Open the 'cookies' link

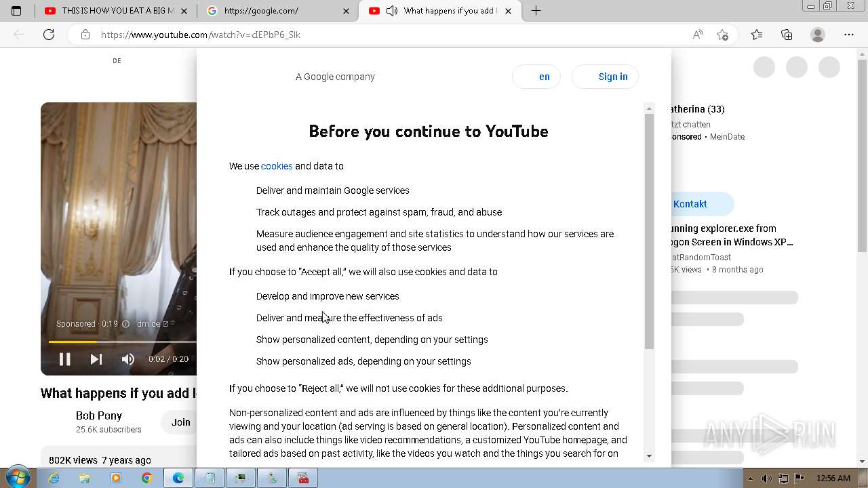(x=277, y=166)
